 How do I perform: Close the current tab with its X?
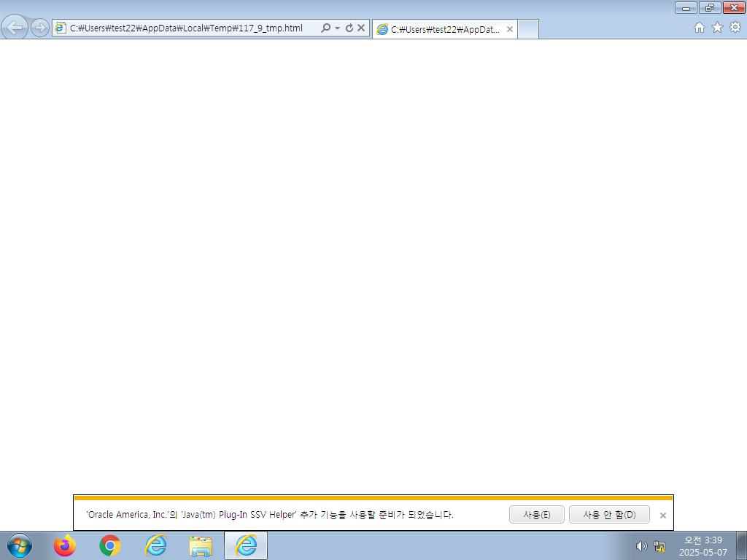(x=510, y=29)
